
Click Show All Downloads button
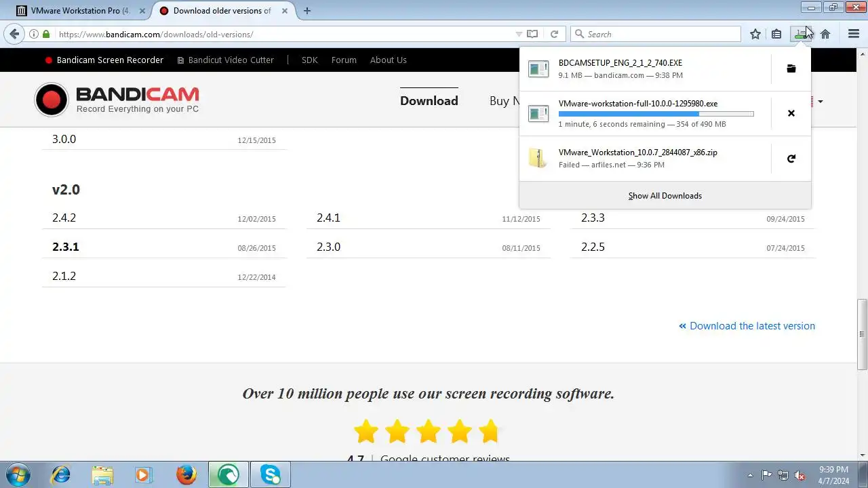tap(665, 196)
